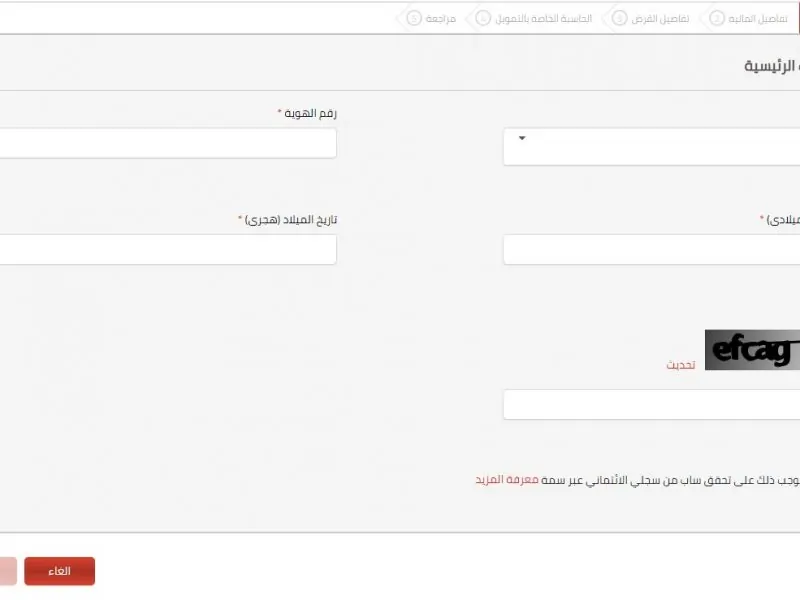This screenshot has width=800, height=600.
Task: Click the رقم الهوية input field
Action: (168, 143)
